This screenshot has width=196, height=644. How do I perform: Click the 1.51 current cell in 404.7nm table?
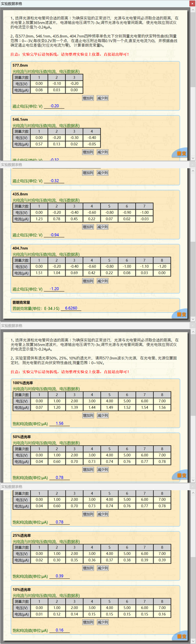click(x=39, y=273)
